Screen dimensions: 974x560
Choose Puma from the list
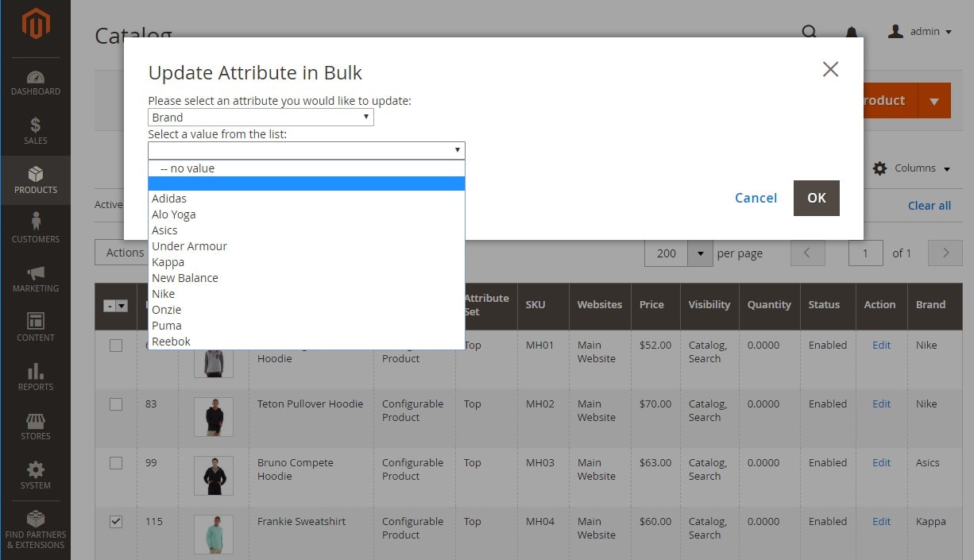coord(306,326)
